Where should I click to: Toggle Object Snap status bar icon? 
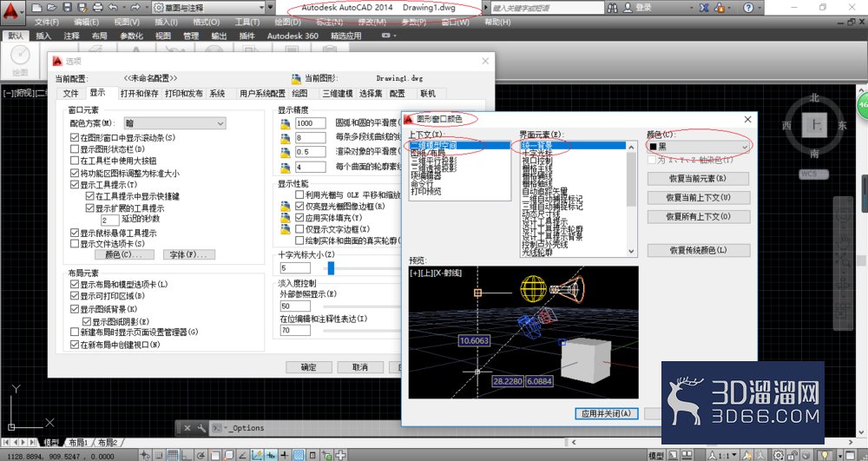tap(214, 456)
